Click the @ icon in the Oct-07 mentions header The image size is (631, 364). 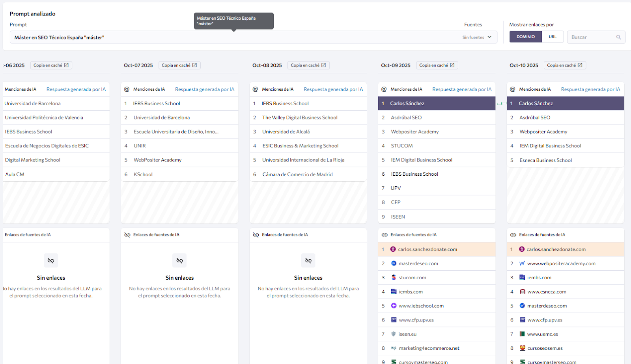(127, 89)
